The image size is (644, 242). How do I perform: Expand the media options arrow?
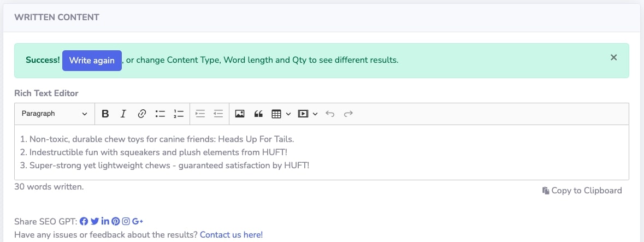315,114
